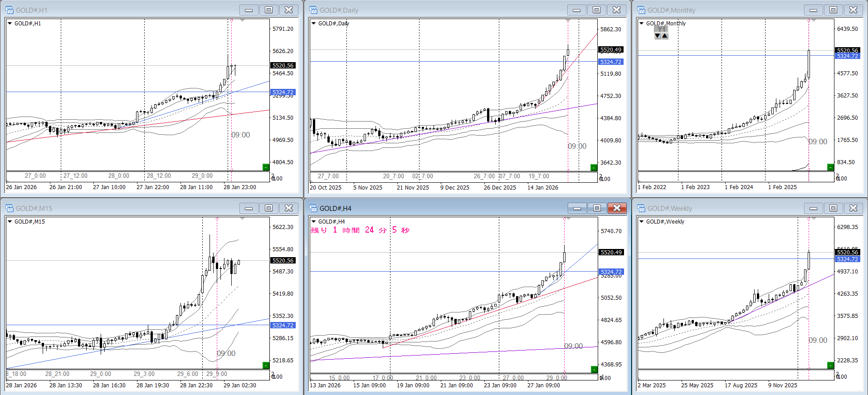Expand the triangle next to GOLD#,Daily label
This screenshot has height=395, width=868.
click(x=313, y=24)
